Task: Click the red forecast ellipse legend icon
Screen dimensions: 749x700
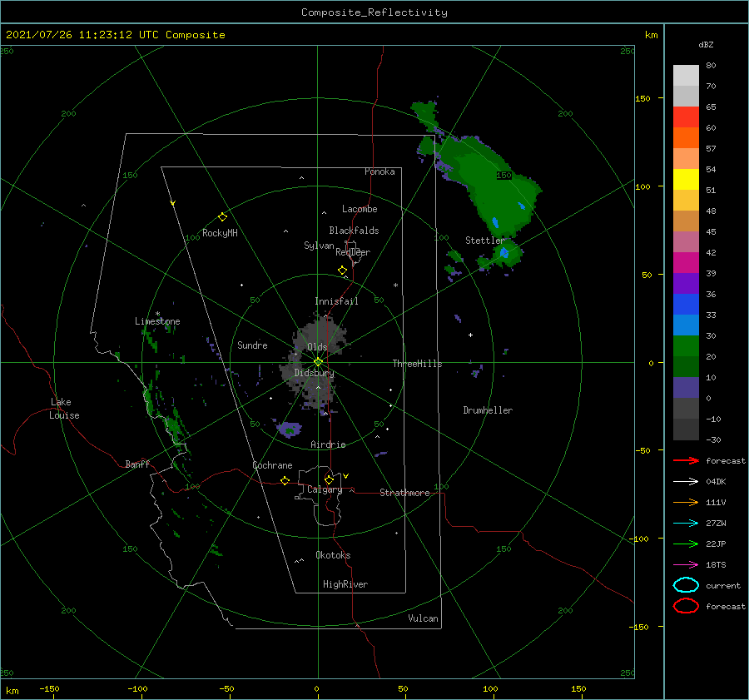Action: [x=686, y=606]
